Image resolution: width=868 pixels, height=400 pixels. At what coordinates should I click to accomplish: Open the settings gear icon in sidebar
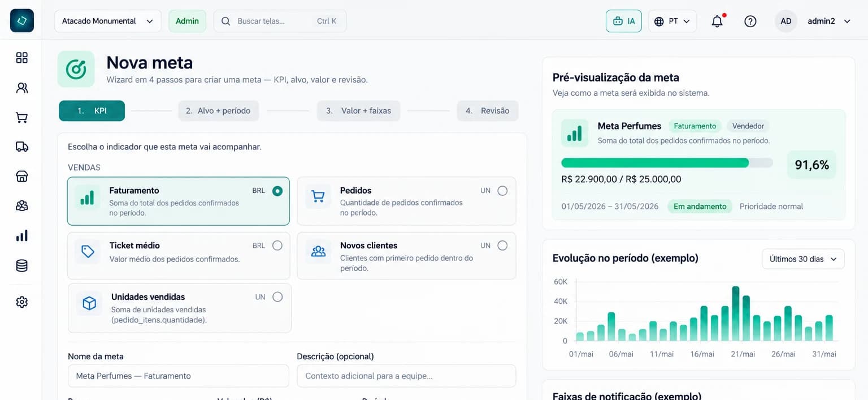coord(22,302)
